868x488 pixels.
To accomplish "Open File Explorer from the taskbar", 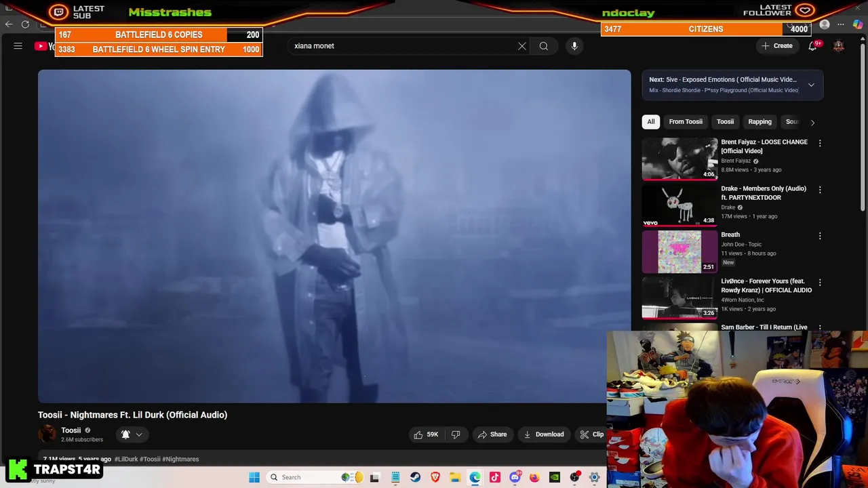I will [455, 477].
